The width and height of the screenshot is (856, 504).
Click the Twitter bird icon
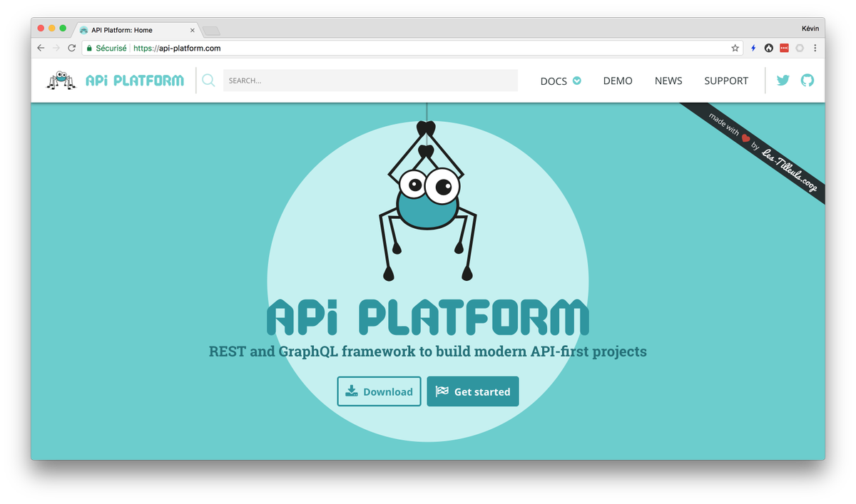[783, 81]
